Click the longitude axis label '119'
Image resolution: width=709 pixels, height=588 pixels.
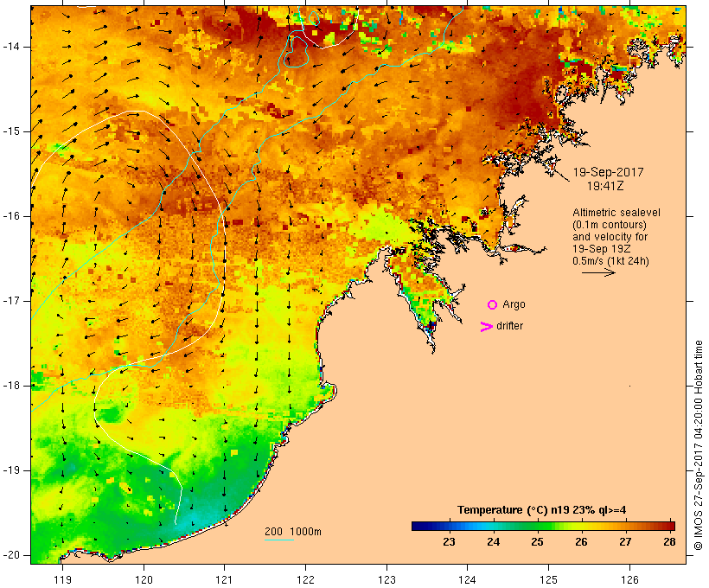pos(62,580)
